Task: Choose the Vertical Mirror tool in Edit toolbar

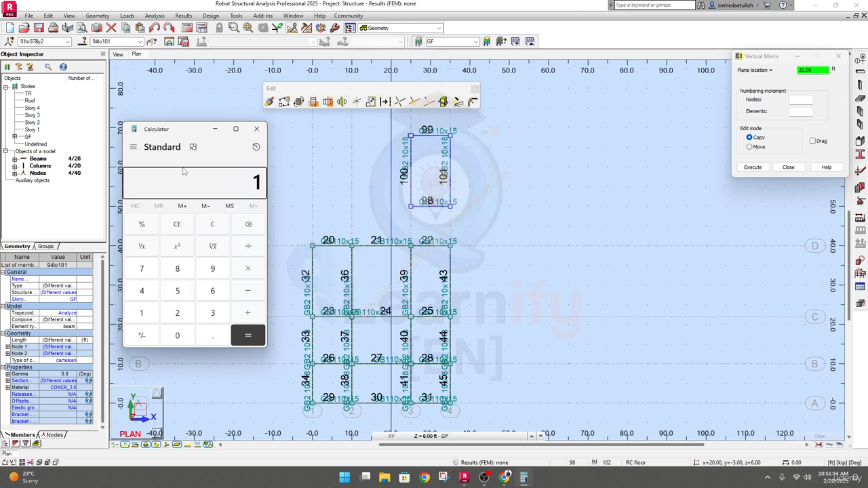Action: pos(328,102)
